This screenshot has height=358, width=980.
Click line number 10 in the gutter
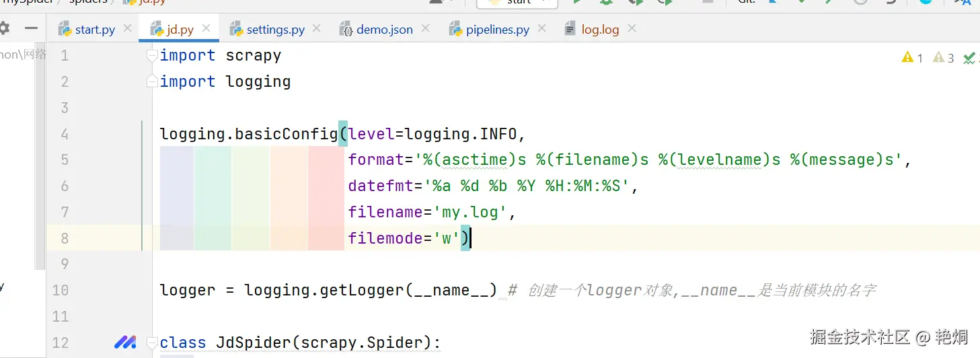pyautogui.click(x=61, y=291)
